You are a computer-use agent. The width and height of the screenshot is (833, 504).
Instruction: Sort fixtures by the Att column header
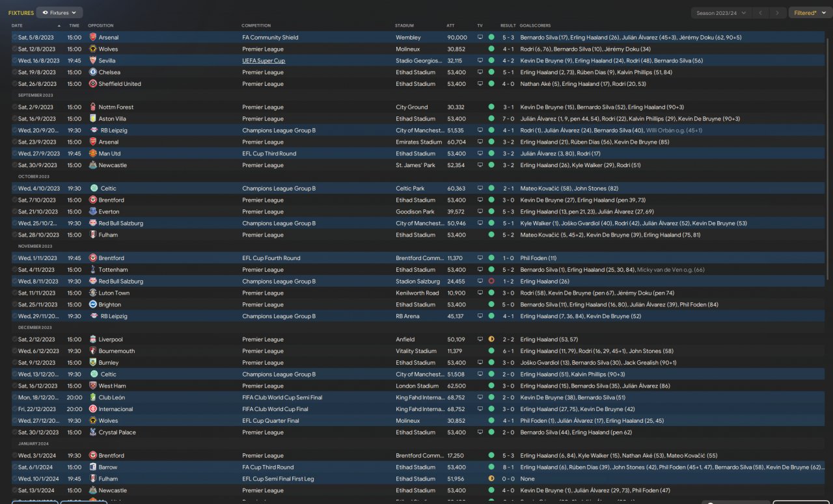[x=450, y=25]
